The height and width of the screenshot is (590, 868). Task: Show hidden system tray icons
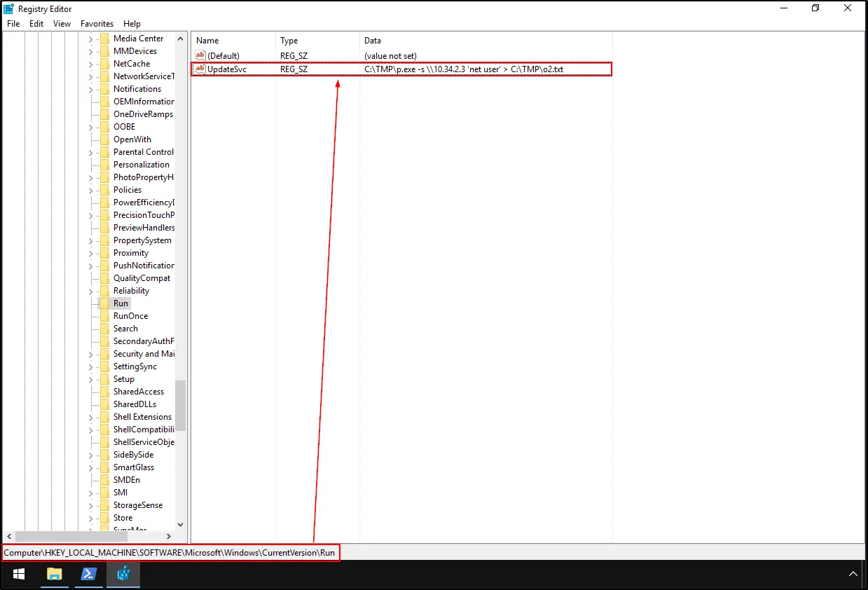(853, 574)
